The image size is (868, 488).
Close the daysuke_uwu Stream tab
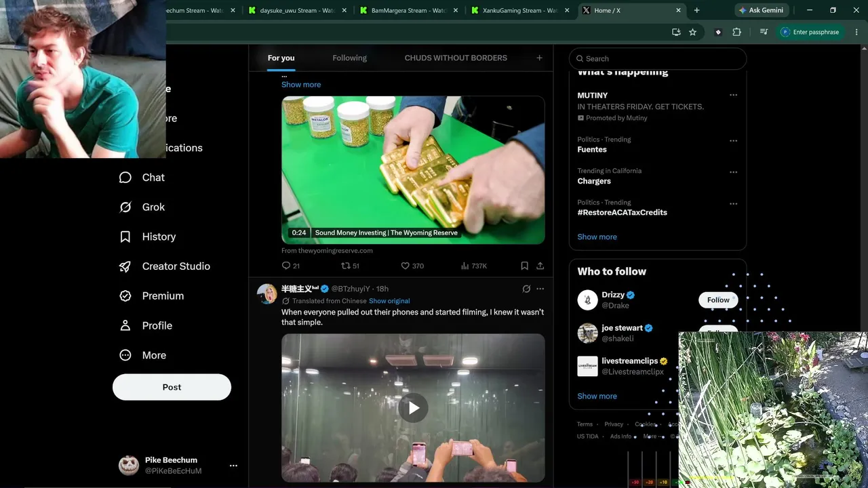coord(344,10)
